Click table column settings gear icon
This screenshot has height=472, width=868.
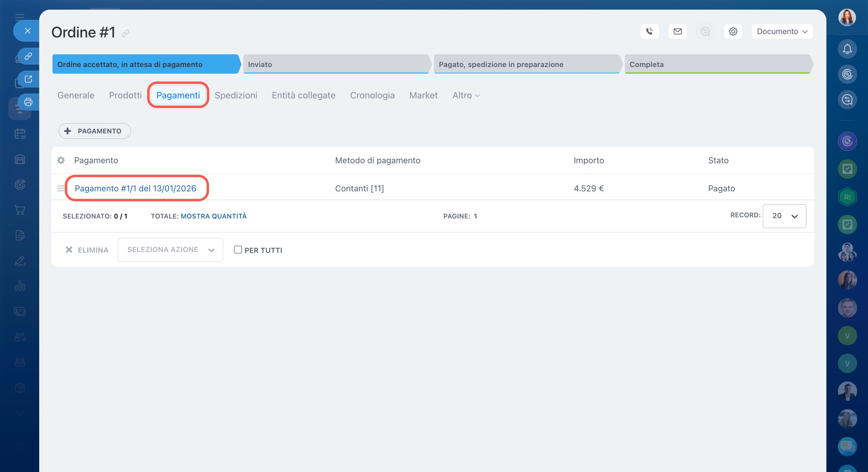point(61,160)
